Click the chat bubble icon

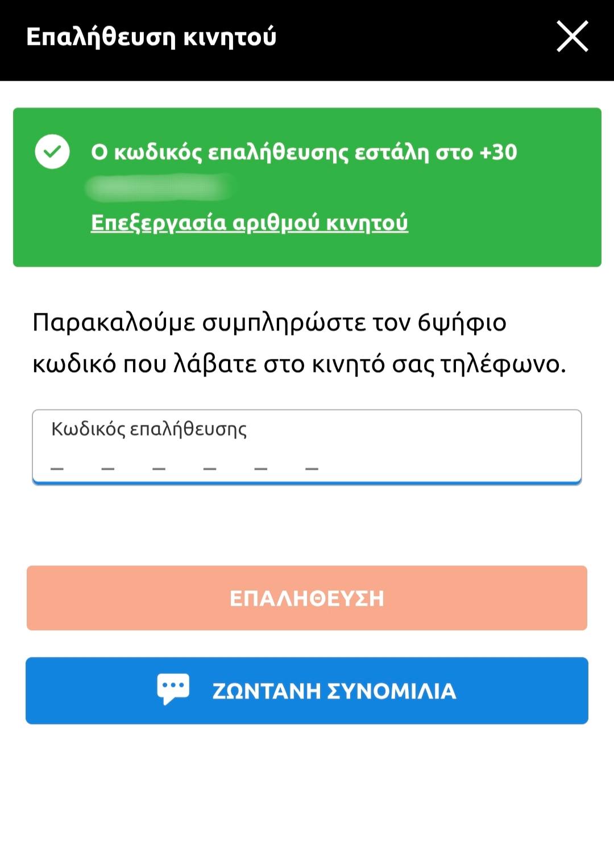173,689
